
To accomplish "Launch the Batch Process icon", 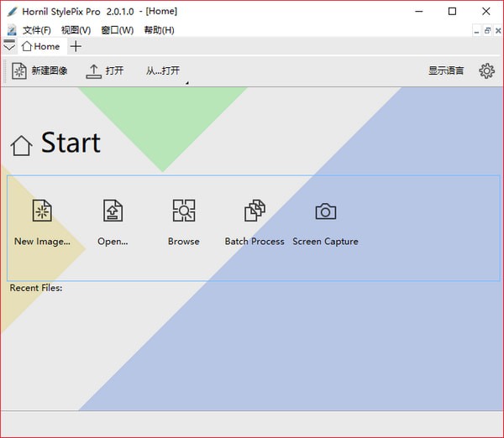I will [x=255, y=211].
